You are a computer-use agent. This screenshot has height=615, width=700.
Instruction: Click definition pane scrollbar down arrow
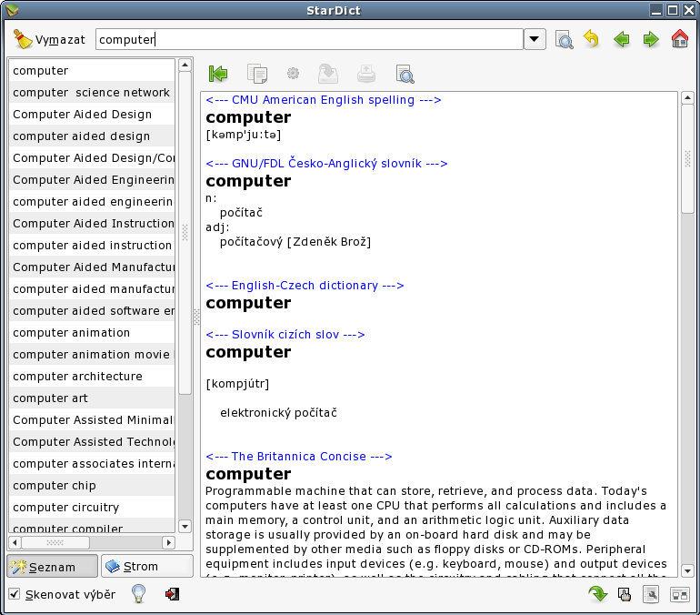[687, 570]
